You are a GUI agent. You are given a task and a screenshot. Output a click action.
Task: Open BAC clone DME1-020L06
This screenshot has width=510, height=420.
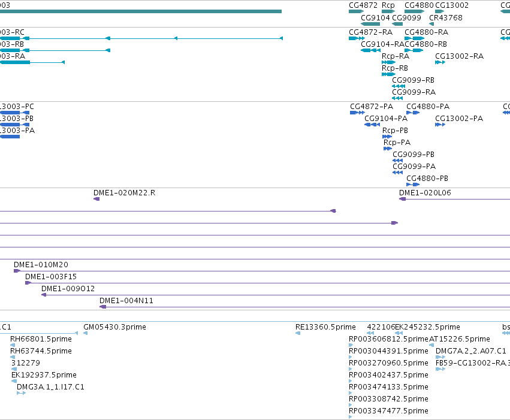click(x=425, y=193)
